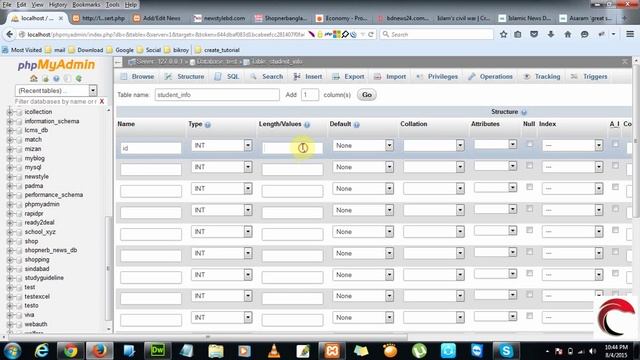
Task: Open the Export tab
Action: (348, 77)
